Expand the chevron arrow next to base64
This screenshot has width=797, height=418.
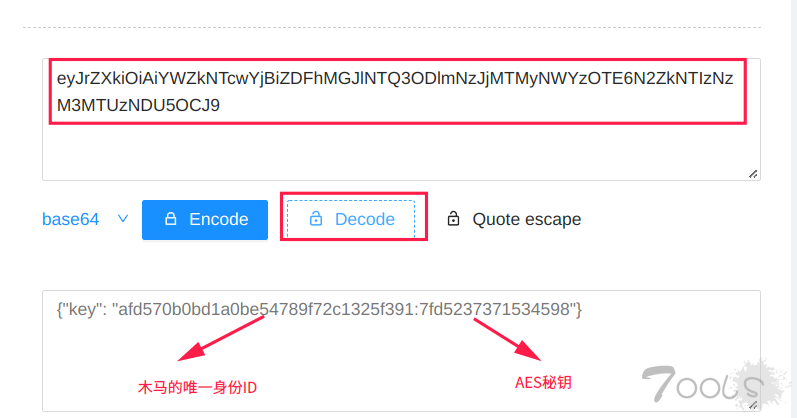click(x=122, y=219)
